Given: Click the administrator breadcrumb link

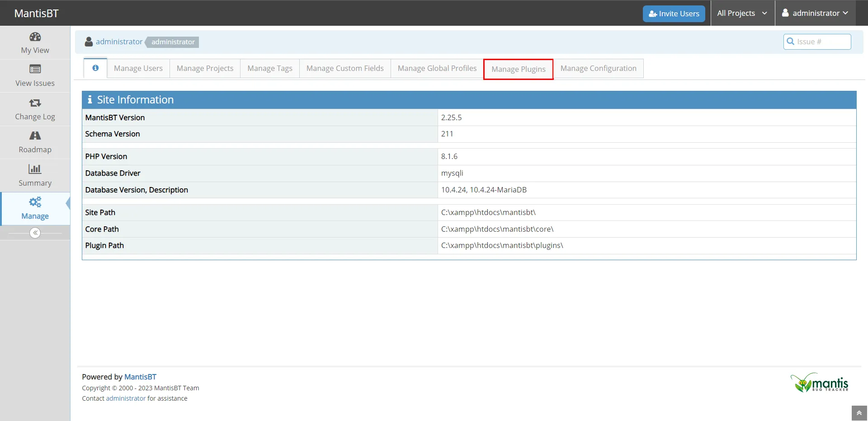Looking at the screenshot, I should tap(119, 42).
